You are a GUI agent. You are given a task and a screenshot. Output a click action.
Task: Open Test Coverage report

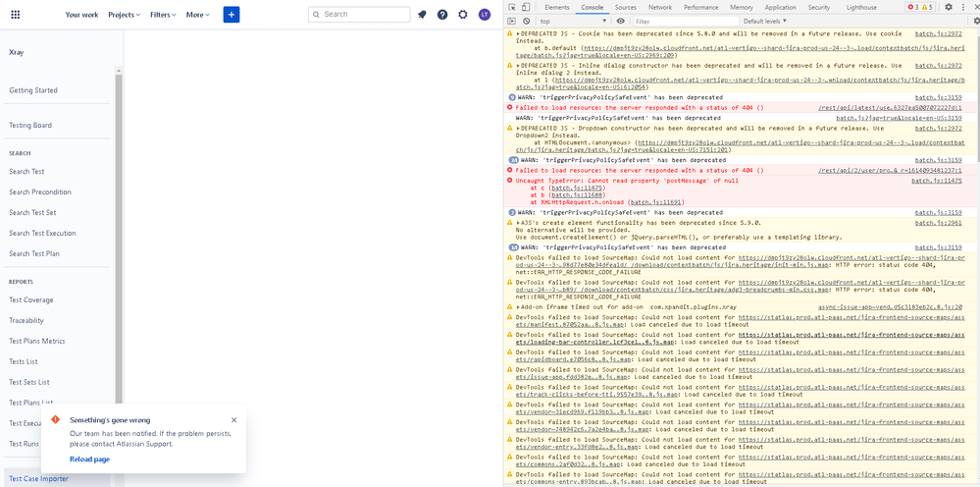(x=31, y=300)
